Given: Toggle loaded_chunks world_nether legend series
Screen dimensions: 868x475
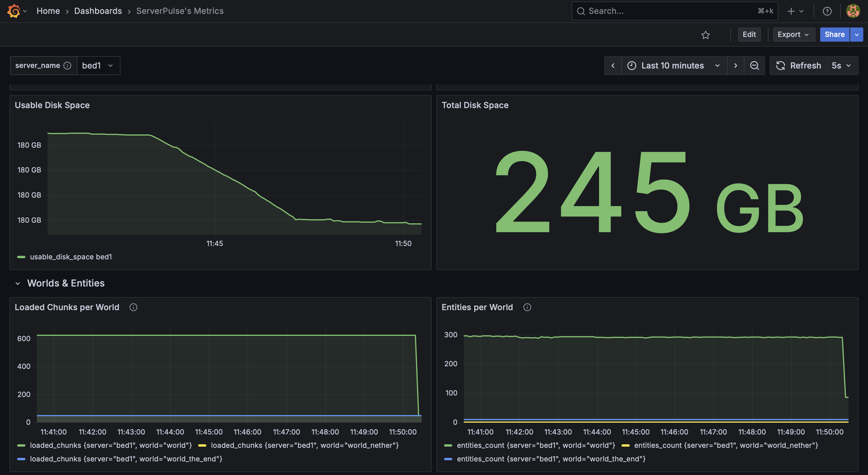Looking at the screenshot, I should 304,445.
